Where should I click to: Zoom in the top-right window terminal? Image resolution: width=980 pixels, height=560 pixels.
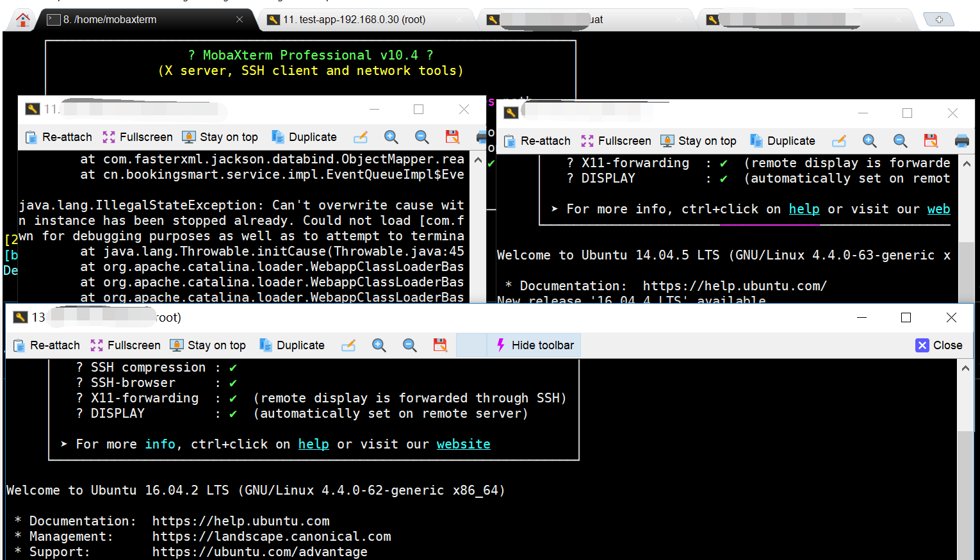tap(870, 141)
